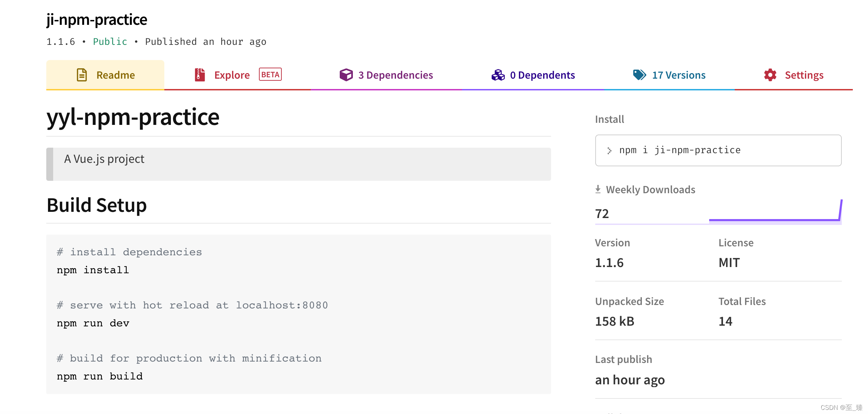Click the Settings gear icon

[x=770, y=75]
